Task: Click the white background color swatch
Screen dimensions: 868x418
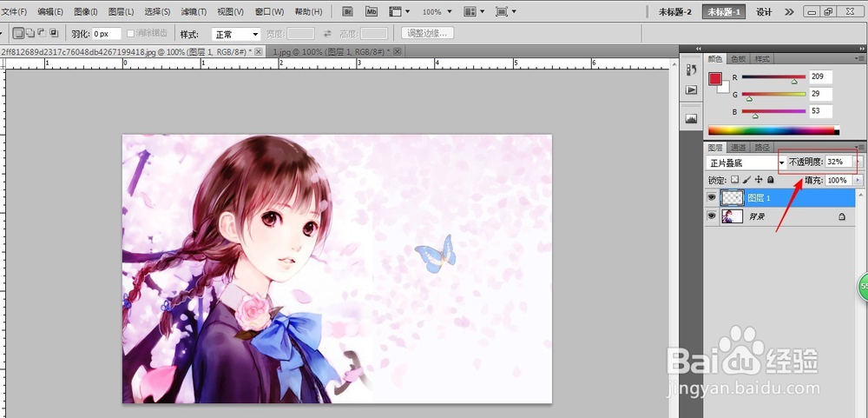Action: pos(724,88)
